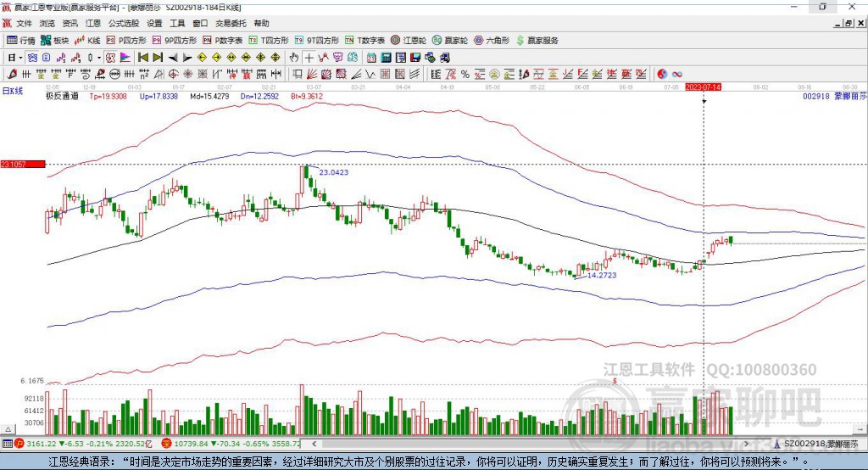The width and height of the screenshot is (868, 470).
Task: Select the hand pan tool
Action: click(x=294, y=58)
